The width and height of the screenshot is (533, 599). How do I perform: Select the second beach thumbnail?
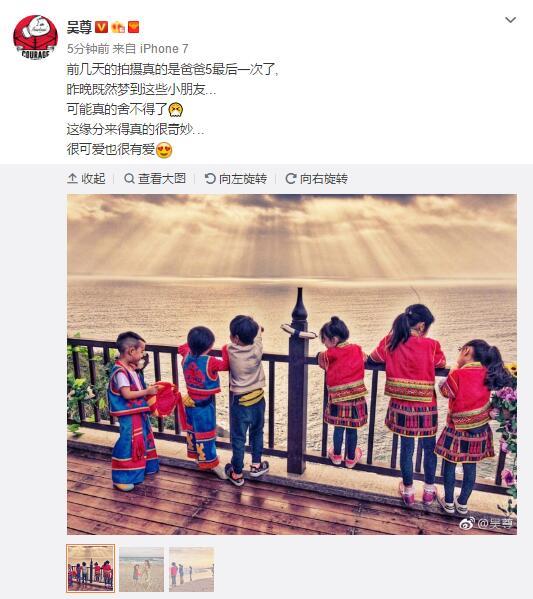[x=141, y=569]
